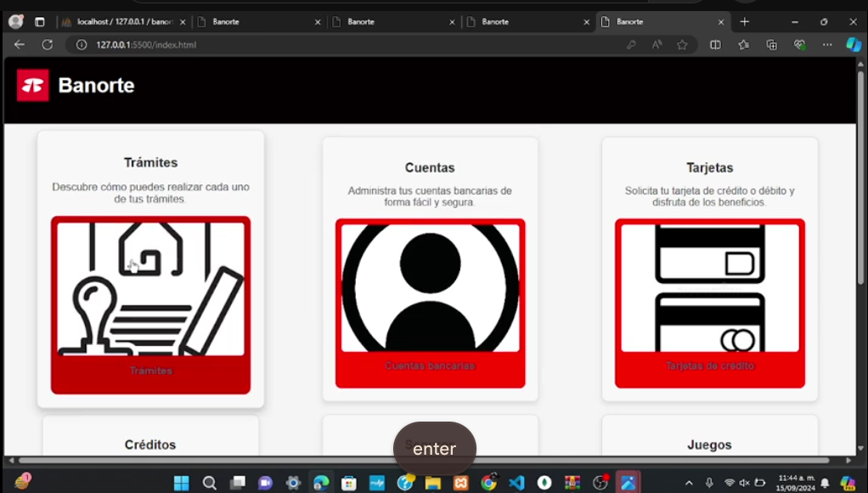868x493 pixels.
Task: Click the scroll down arrow of vertical scrollbar
Action: 861,448
